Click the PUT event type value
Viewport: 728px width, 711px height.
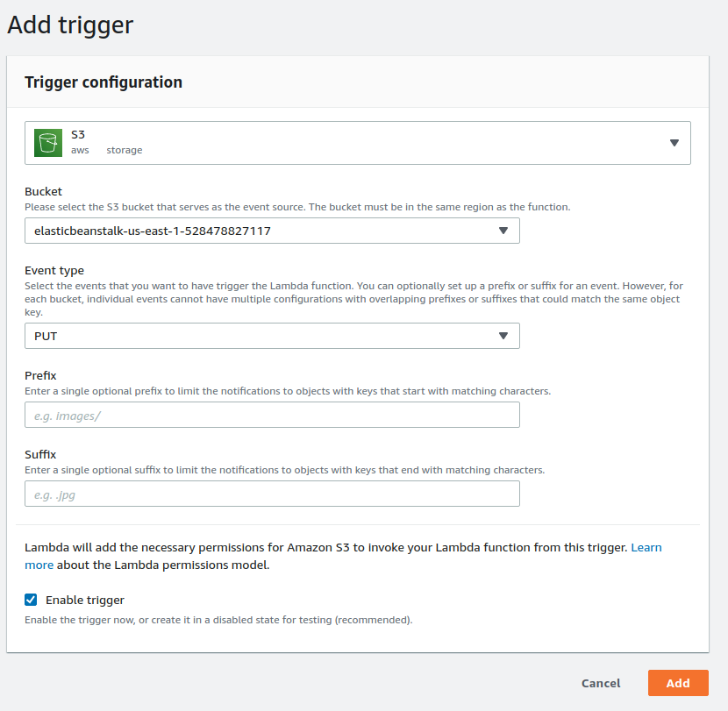click(x=46, y=336)
